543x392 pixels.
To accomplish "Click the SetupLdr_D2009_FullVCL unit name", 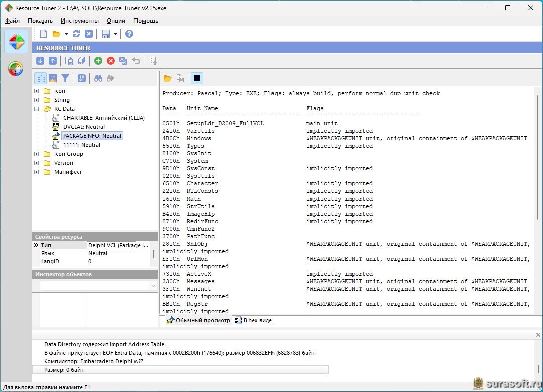I will [x=225, y=123].
